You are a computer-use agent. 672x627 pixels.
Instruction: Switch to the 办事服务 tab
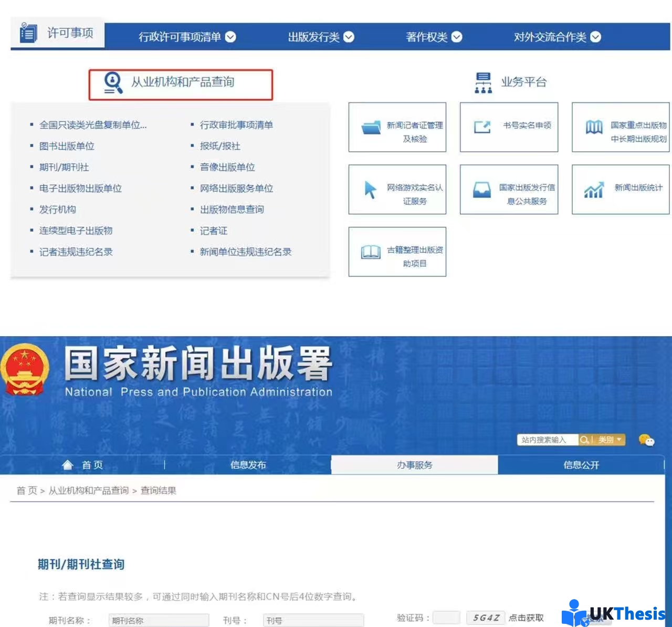[x=414, y=464]
